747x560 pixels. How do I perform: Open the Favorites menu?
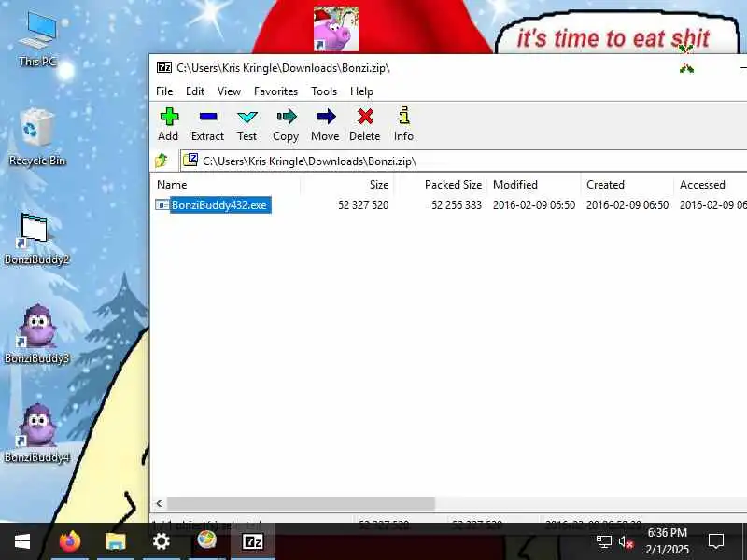click(x=275, y=91)
